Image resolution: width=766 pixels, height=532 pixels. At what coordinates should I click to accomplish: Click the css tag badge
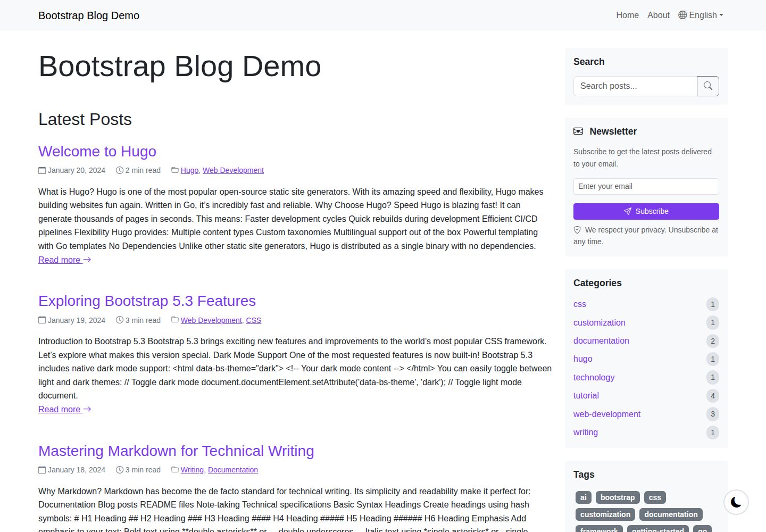[x=655, y=497]
